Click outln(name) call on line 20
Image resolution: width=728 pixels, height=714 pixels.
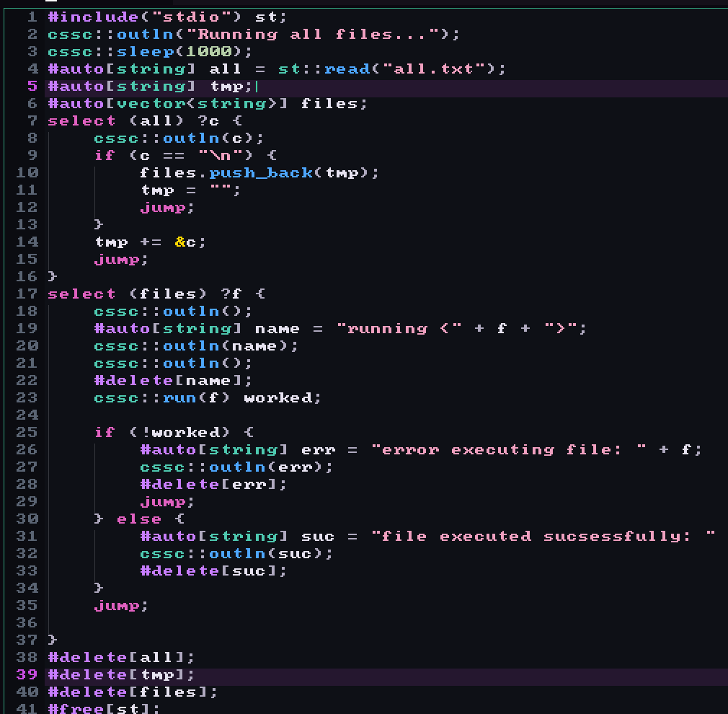point(226,346)
